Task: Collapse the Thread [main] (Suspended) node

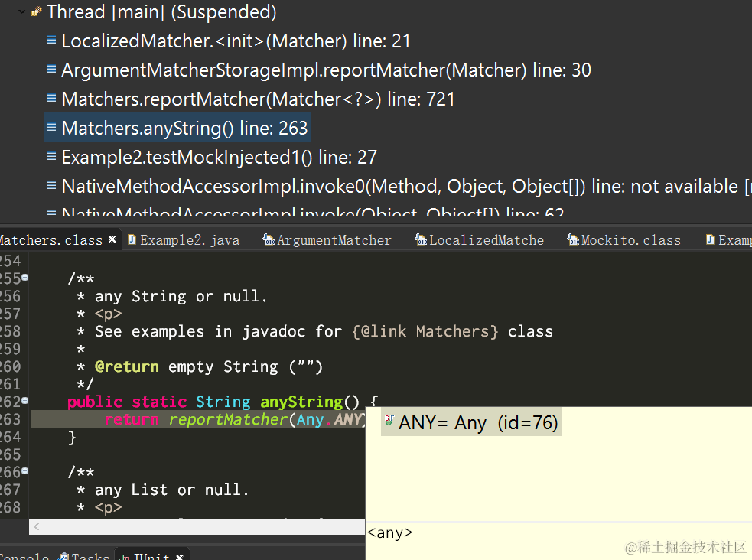Action: click(x=21, y=11)
